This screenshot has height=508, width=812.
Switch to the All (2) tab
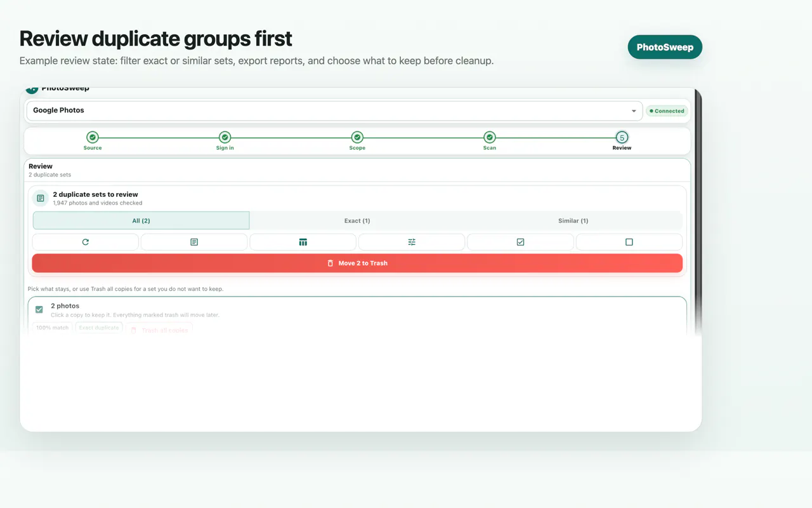point(141,220)
